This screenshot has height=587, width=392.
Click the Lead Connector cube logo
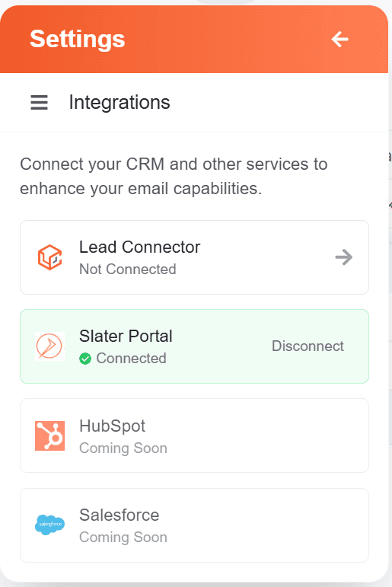49,257
